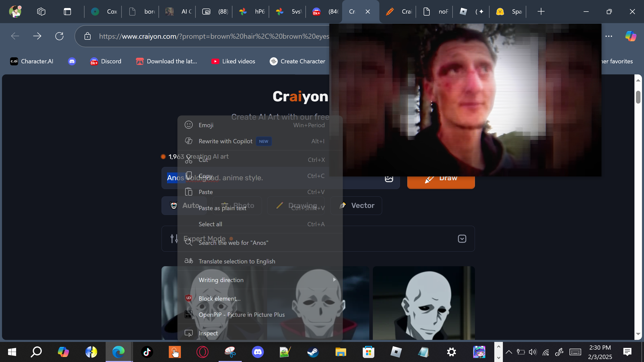The height and width of the screenshot is (362, 644).
Task: Select Rewrite with Copilot
Action: click(260, 141)
